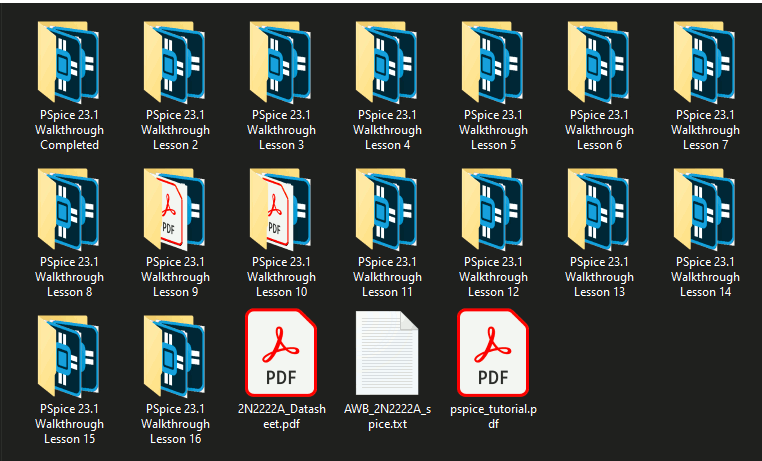Click the 'PSpice 23.1 Walkthrough Completed' name label

pos(69,130)
